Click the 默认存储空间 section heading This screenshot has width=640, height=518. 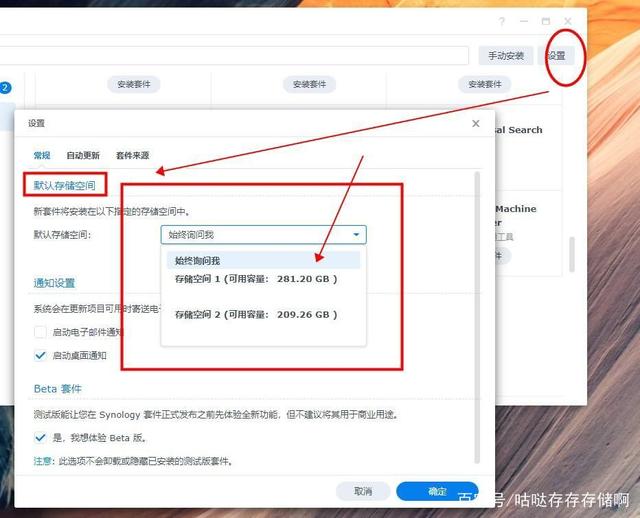pos(64,185)
